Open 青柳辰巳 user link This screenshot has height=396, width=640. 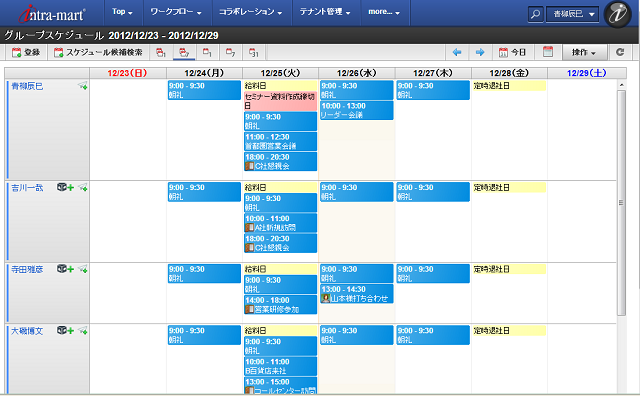tap(27, 86)
